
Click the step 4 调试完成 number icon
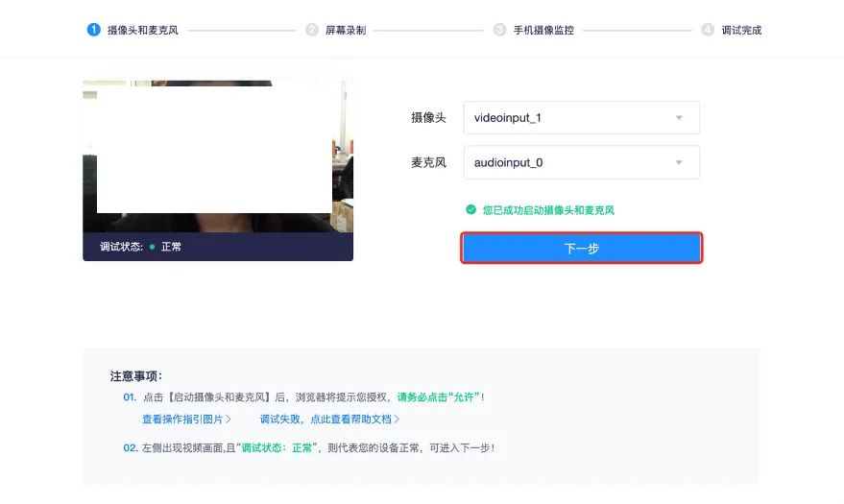coord(708,30)
